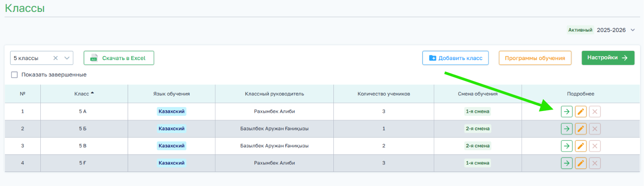
Task: Edit class 5 А with pencil icon
Action: (x=581, y=111)
